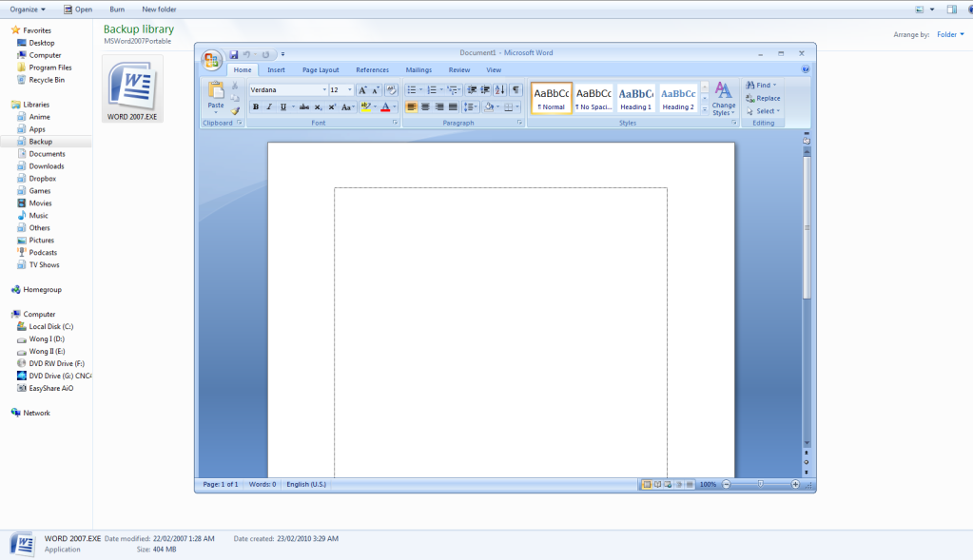This screenshot has width=973, height=560.
Task: Save the document via Quick Access toolbar
Action: coord(234,54)
